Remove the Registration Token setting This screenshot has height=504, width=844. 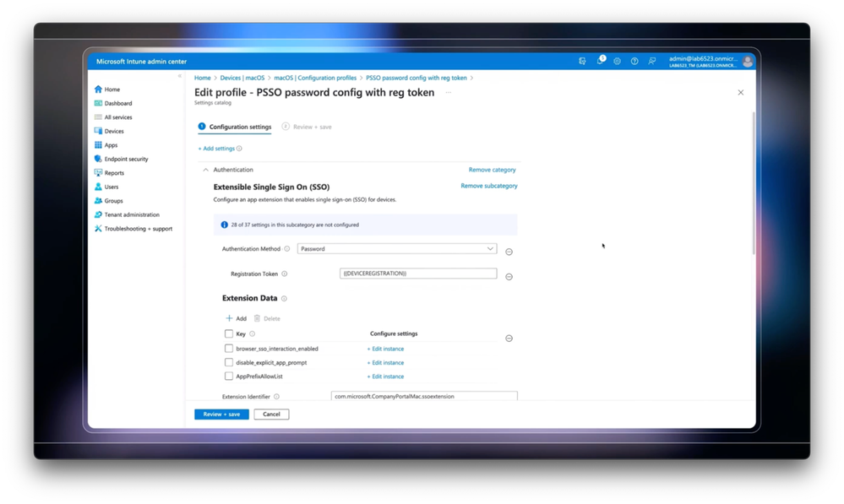click(509, 276)
